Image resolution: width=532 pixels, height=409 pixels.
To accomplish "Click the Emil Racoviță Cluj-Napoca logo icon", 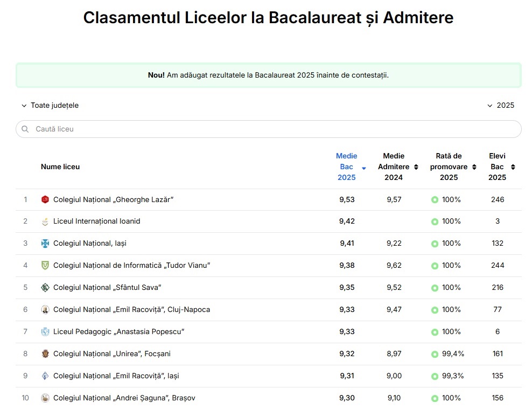I will [x=45, y=310].
